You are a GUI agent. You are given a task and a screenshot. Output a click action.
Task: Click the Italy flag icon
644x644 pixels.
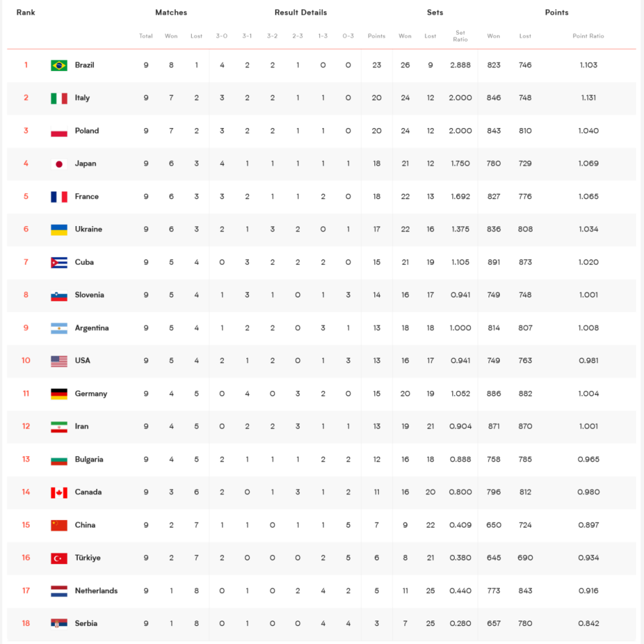click(x=59, y=98)
